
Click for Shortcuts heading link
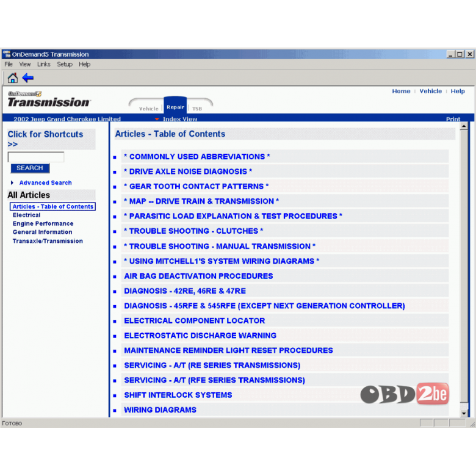click(x=45, y=139)
